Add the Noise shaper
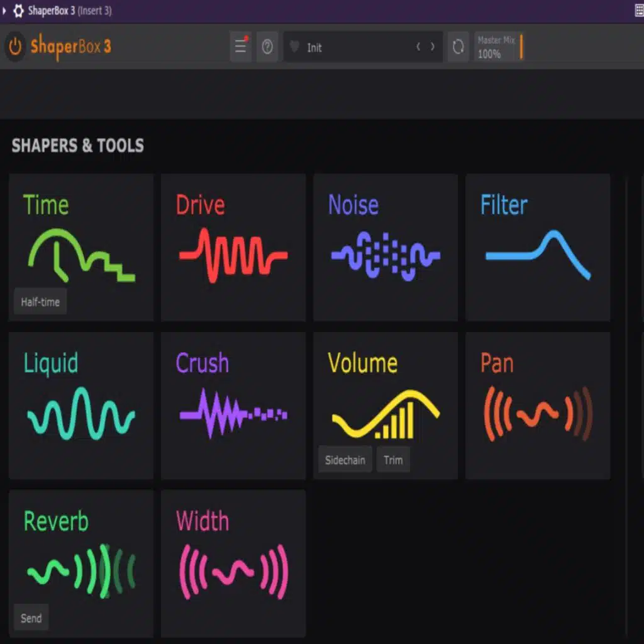Viewport: 644px width, 644px height. pyautogui.click(x=386, y=247)
